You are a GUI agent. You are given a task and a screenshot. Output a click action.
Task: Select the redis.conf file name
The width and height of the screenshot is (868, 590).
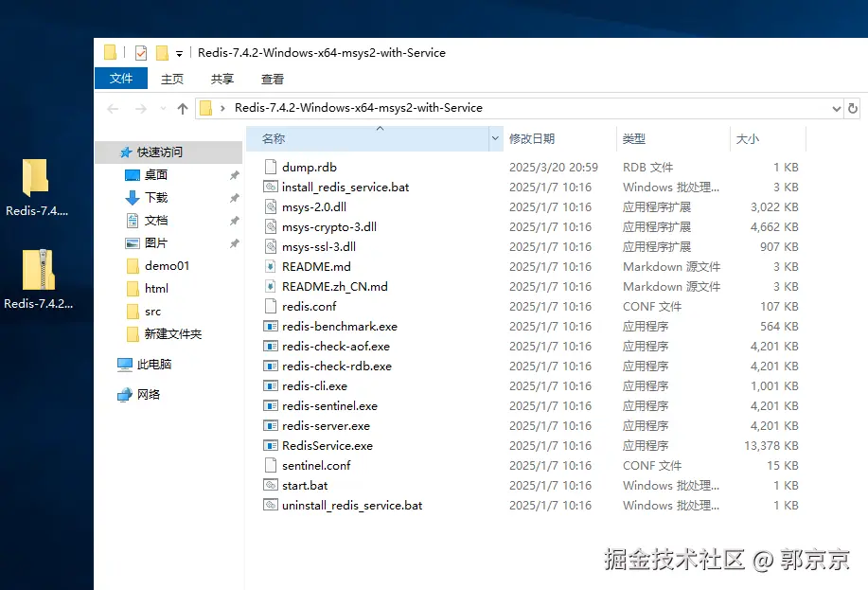[x=309, y=306]
